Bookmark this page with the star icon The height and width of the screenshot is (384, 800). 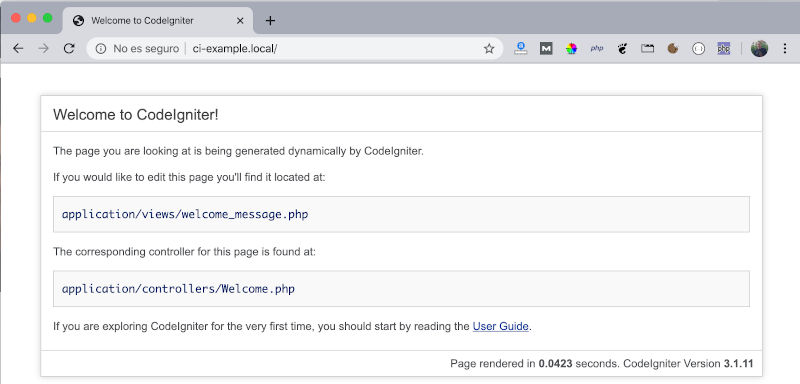coord(489,48)
